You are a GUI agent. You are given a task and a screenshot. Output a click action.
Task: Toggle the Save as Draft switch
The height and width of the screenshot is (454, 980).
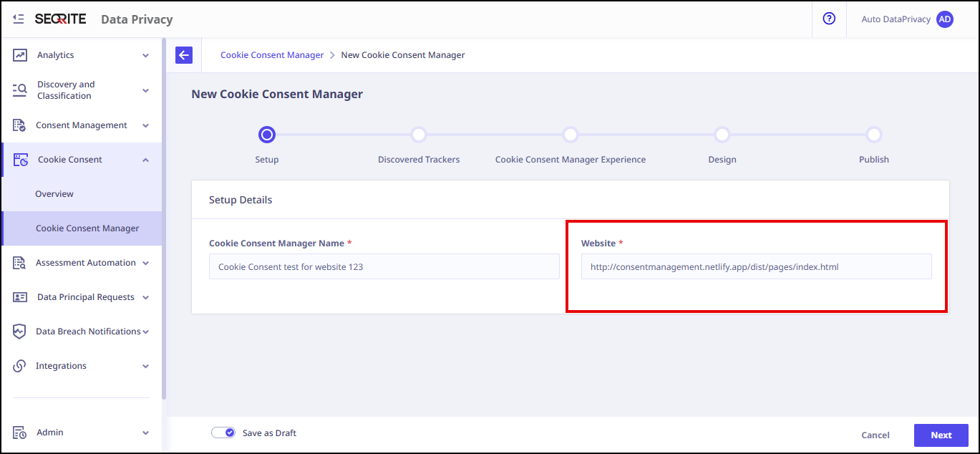[x=223, y=433]
